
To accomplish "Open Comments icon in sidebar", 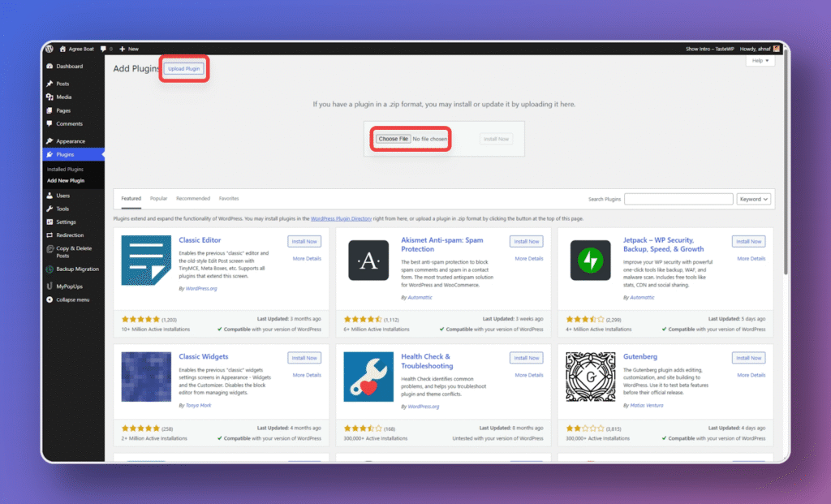I will point(50,123).
